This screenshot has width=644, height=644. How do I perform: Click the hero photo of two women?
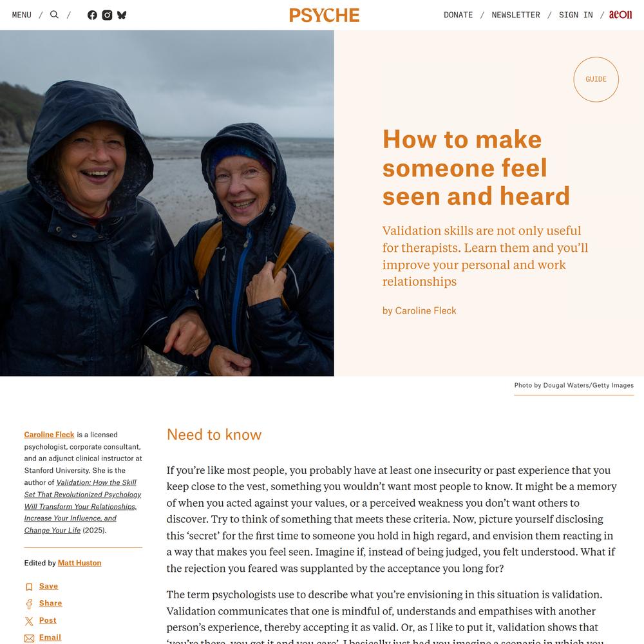click(167, 203)
